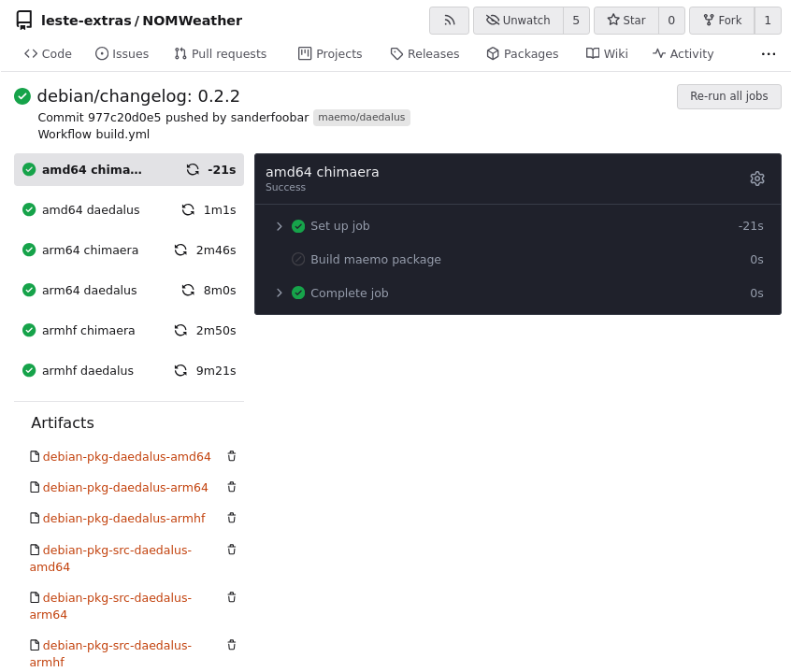Open job log settings gear
Viewport: 791px width, 672px height.
[757, 179]
